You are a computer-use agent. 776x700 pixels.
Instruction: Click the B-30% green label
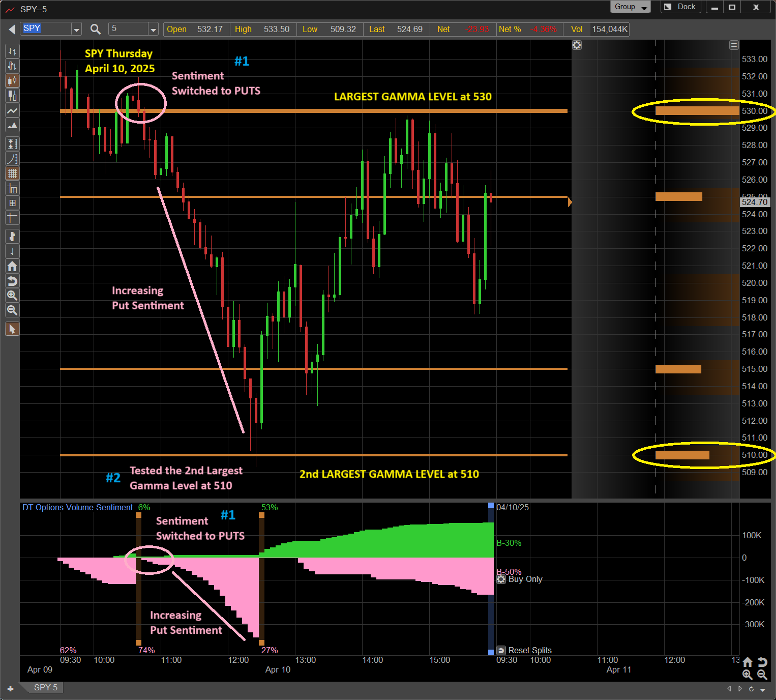pyautogui.click(x=509, y=543)
